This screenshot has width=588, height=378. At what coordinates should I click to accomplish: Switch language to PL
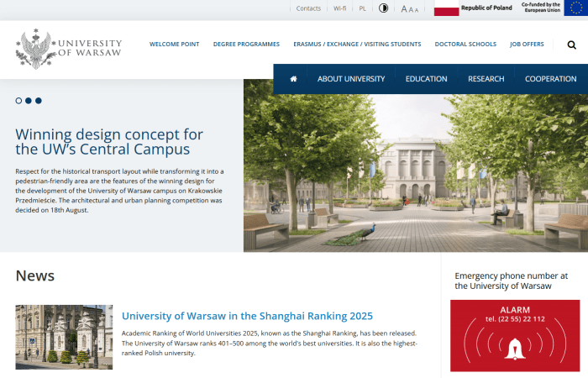[362, 8]
